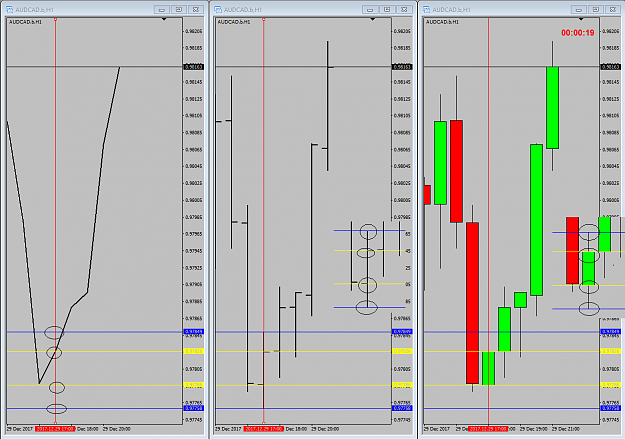The image size is (625, 439).
Task: Click the longest red candle body in right chart
Action: click(x=472, y=303)
